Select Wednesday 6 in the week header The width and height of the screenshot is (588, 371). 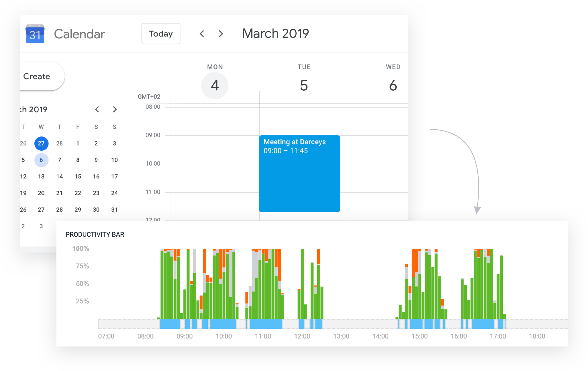tap(393, 85)
